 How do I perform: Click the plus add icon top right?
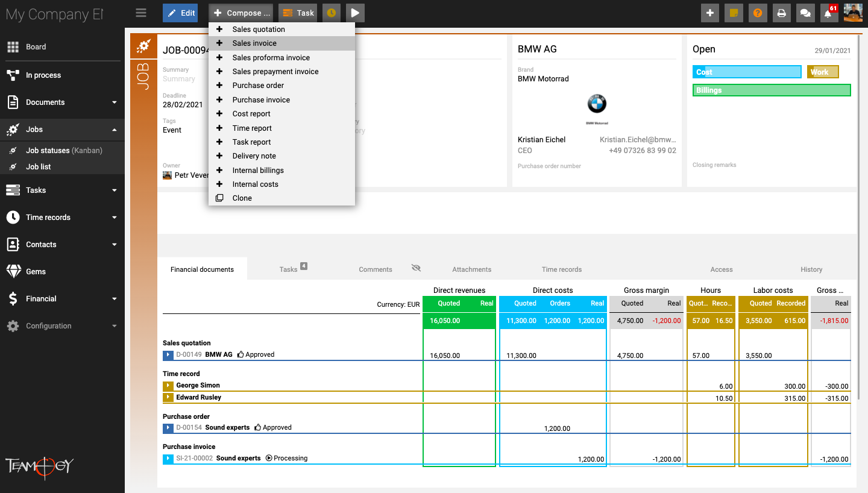click(x=710, y=13)
